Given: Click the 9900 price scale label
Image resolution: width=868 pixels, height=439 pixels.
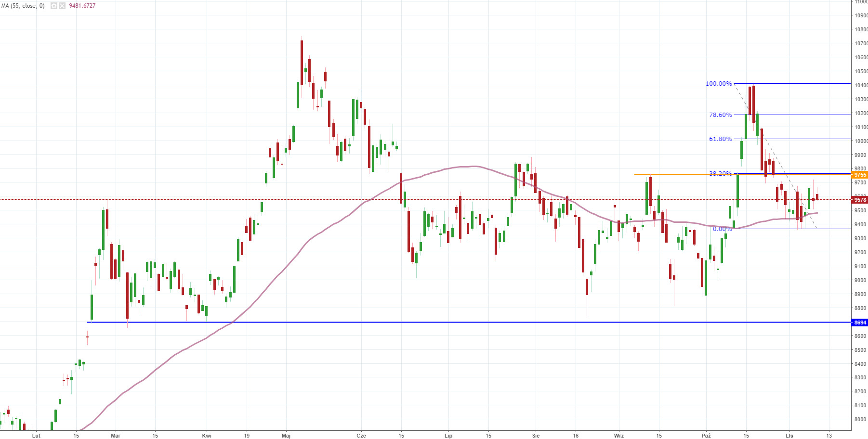Looking at the screenshot, I should point(861,155).
